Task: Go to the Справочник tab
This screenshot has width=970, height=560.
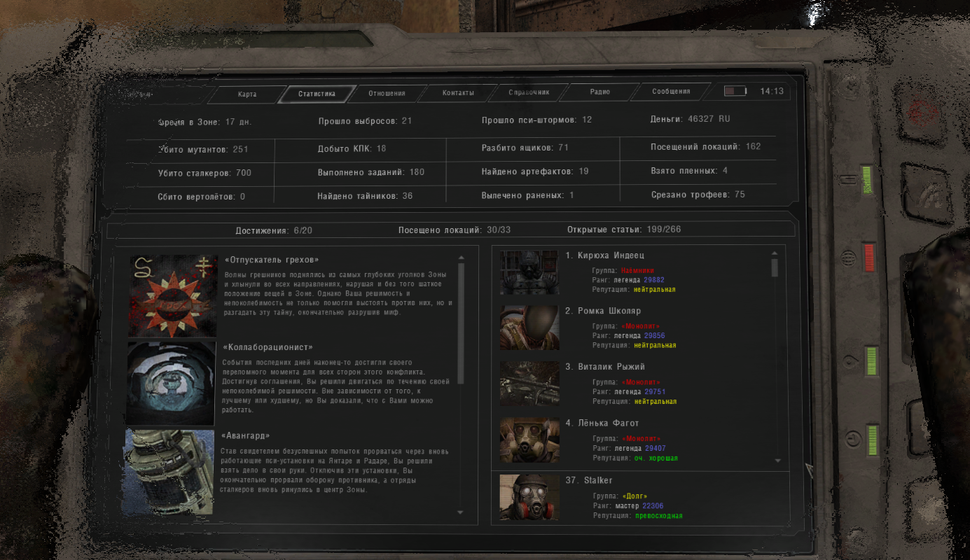Action: (529, 92)
